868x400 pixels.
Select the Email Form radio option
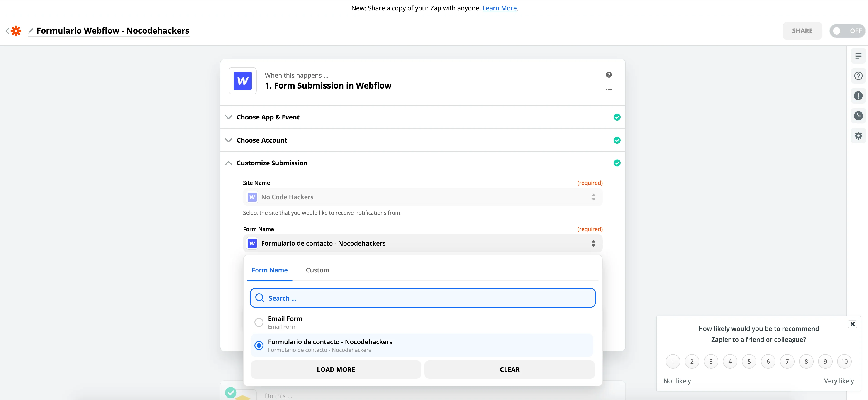[x=259, y=322]
